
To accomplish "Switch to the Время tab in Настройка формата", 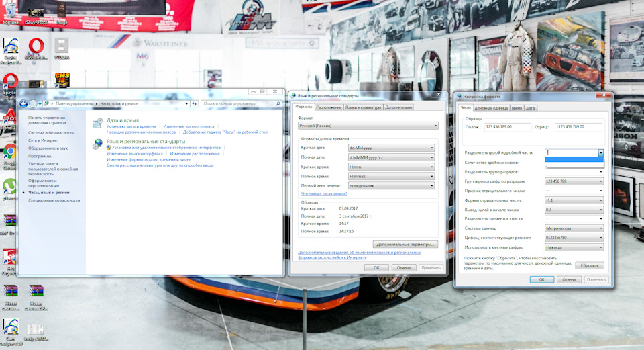I will click(x=517, y=108).
